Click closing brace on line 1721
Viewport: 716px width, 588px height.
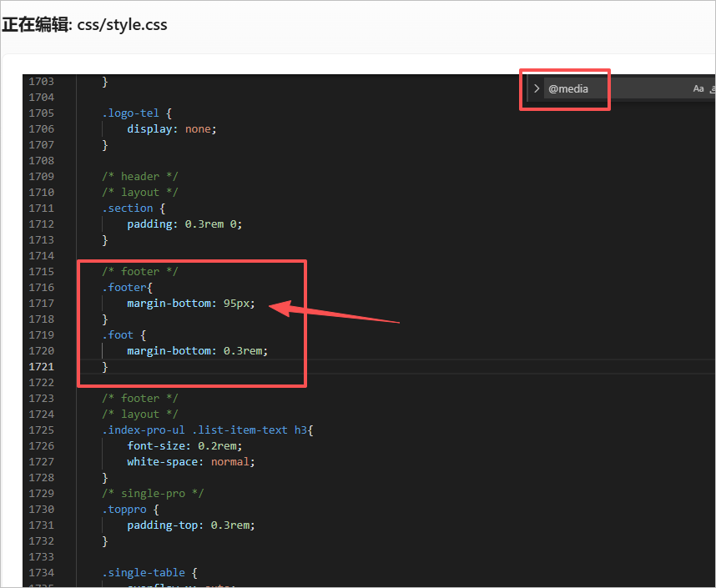point(105,367)
